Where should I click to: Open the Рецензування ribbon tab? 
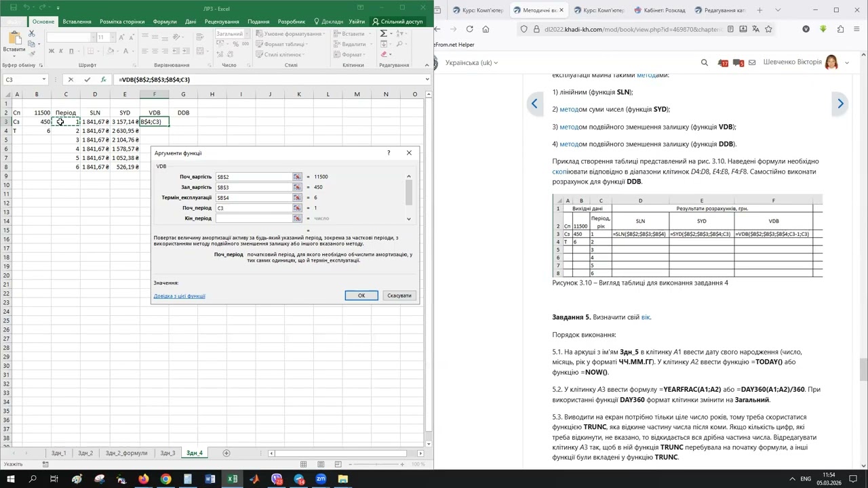pos(222,22)
